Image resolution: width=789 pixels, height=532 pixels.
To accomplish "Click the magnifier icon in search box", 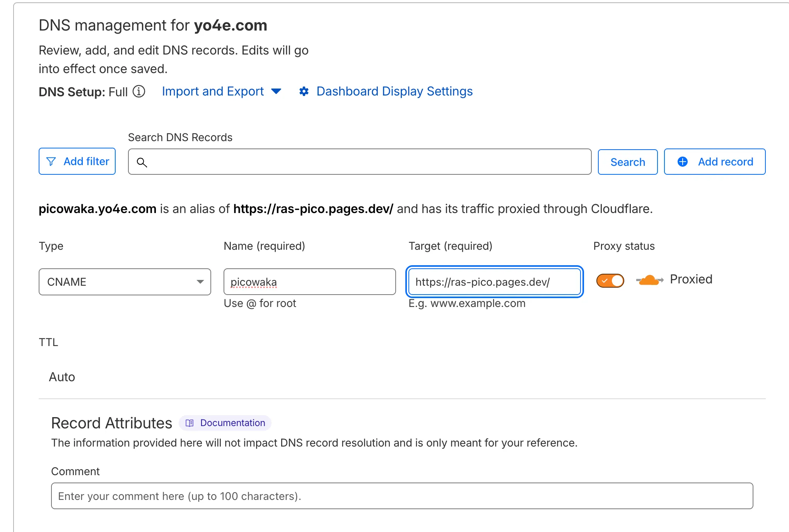I will [x=142, y=162].
